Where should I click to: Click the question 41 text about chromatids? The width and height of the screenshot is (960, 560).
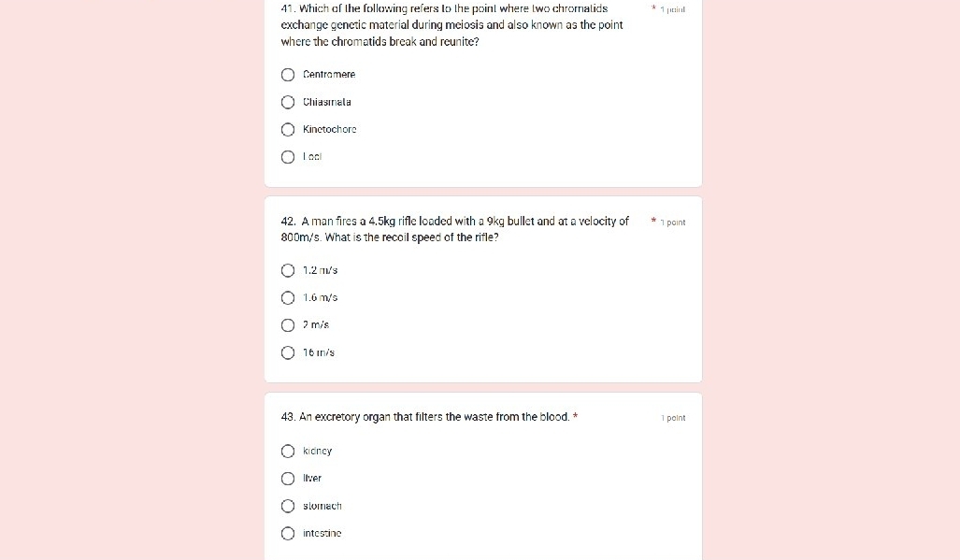coord(451,25)
